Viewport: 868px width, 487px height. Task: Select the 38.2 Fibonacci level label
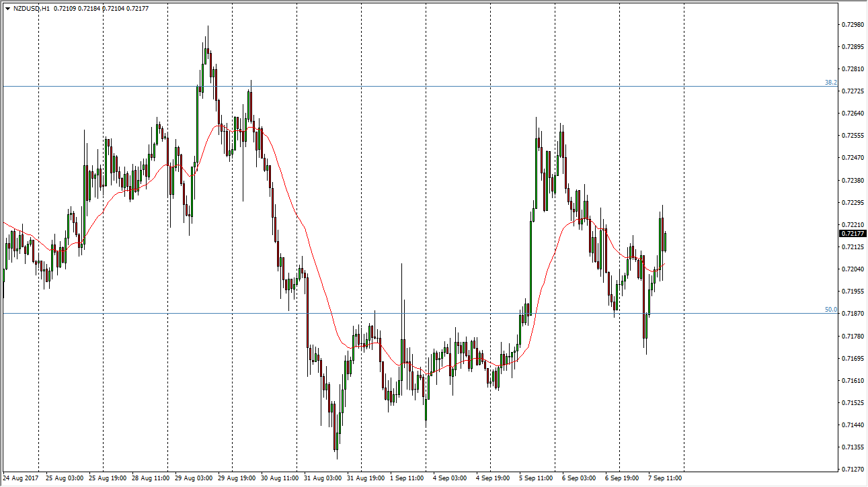830,83
